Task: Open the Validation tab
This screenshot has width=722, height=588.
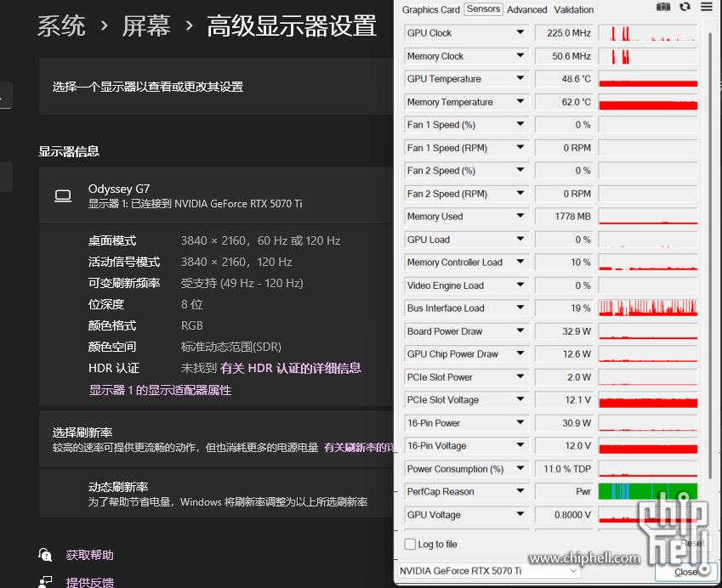Action: 573,9
